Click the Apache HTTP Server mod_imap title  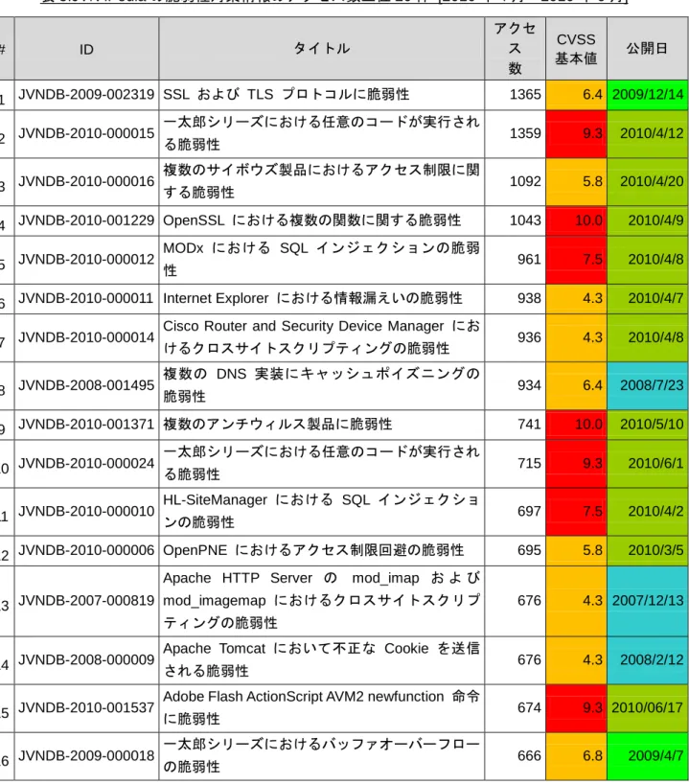click(x=321, y=601)
